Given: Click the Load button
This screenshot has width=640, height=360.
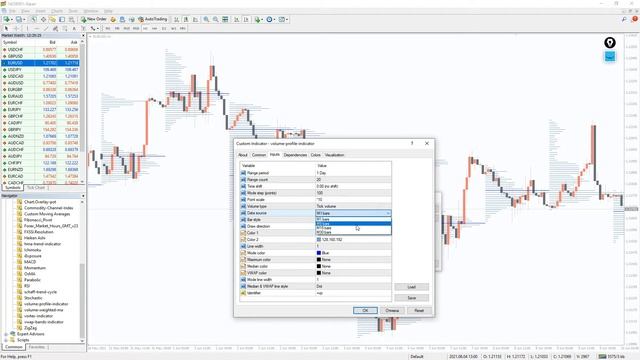Looking at the screenshot, I should (x=411, y=287).
